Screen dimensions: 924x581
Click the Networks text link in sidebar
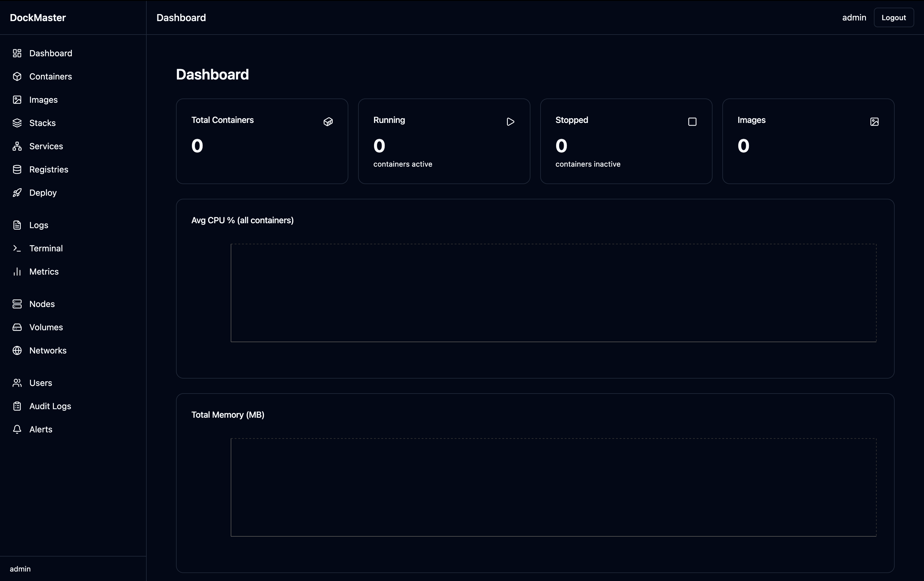click(x=48, y=351)
